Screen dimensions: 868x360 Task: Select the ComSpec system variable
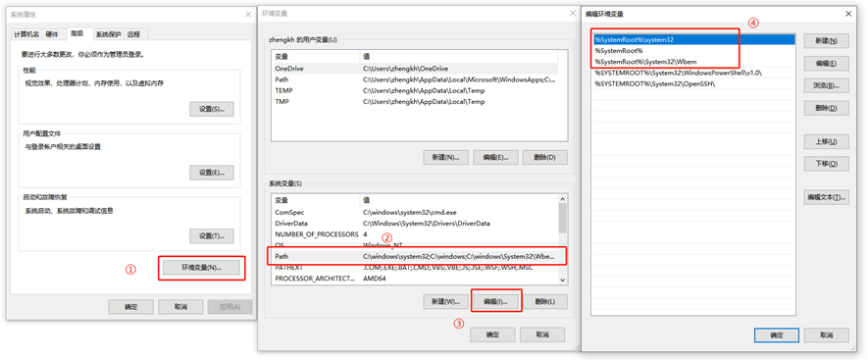[x=415, y=212]
